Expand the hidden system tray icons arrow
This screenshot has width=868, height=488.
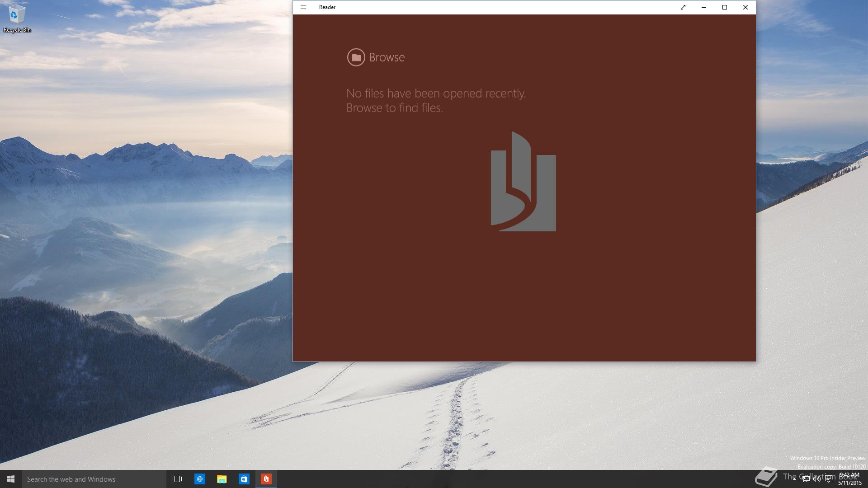click(794, 479)
